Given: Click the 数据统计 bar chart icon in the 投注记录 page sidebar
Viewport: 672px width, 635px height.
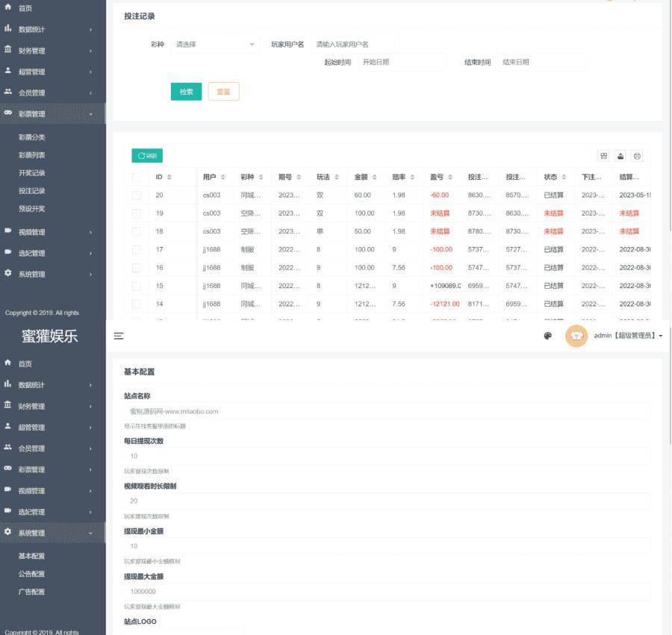Looking at the screenshot, I should pos(7,28).
